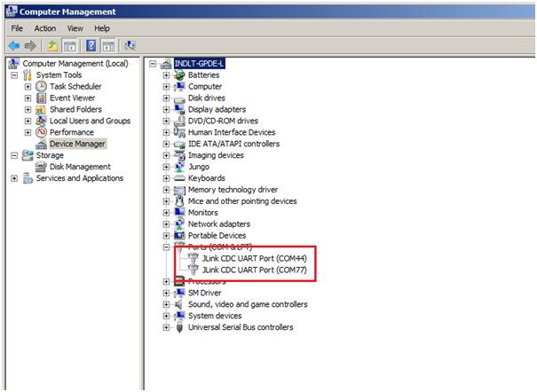
Task: Click the Display adapters icon
Action: pos(179,109)
